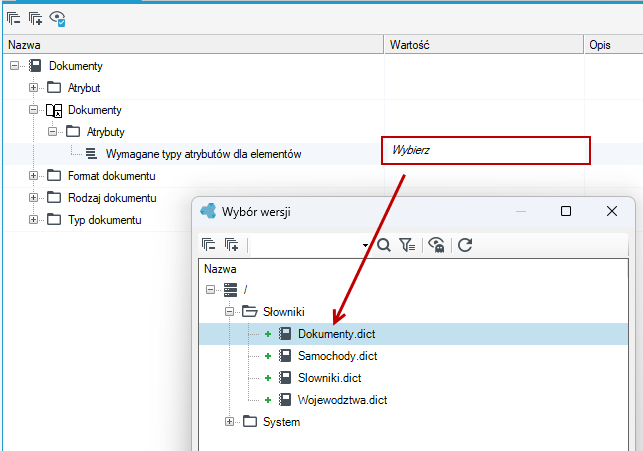Collapse the Słowniki folder
This screenshot has height=451, width=643.
click(x=229, y=312)
